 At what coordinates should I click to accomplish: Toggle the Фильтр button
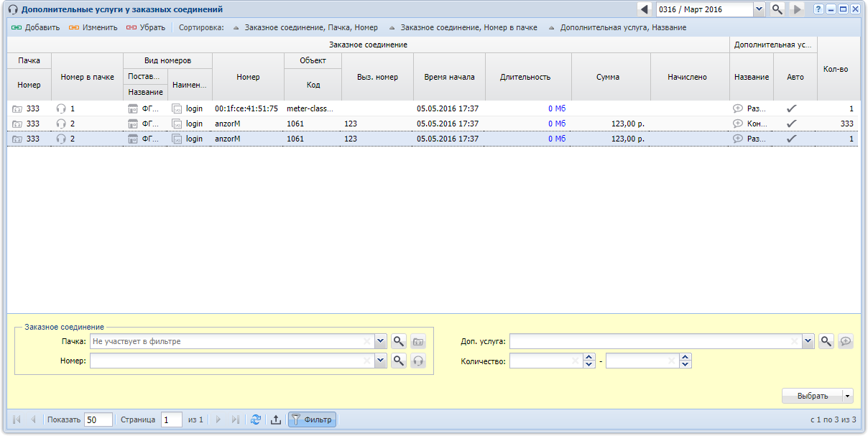click(x=312, y=419)
